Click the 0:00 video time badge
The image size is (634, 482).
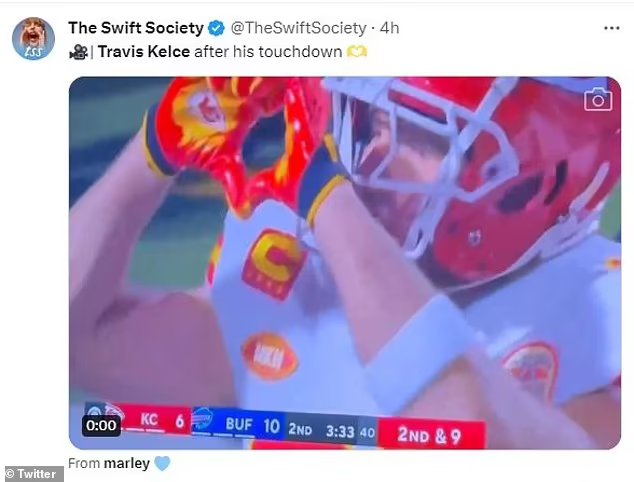point(101,425)
